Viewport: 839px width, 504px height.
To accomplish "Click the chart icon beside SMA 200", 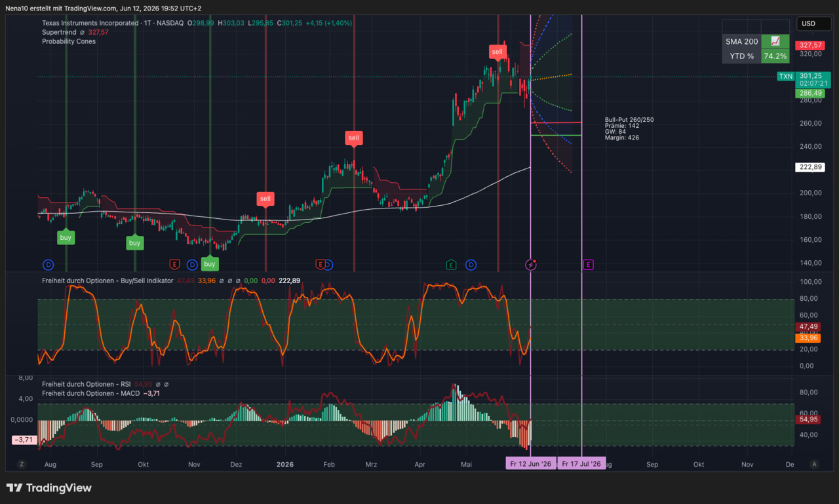I will click(x=775, y=41).
